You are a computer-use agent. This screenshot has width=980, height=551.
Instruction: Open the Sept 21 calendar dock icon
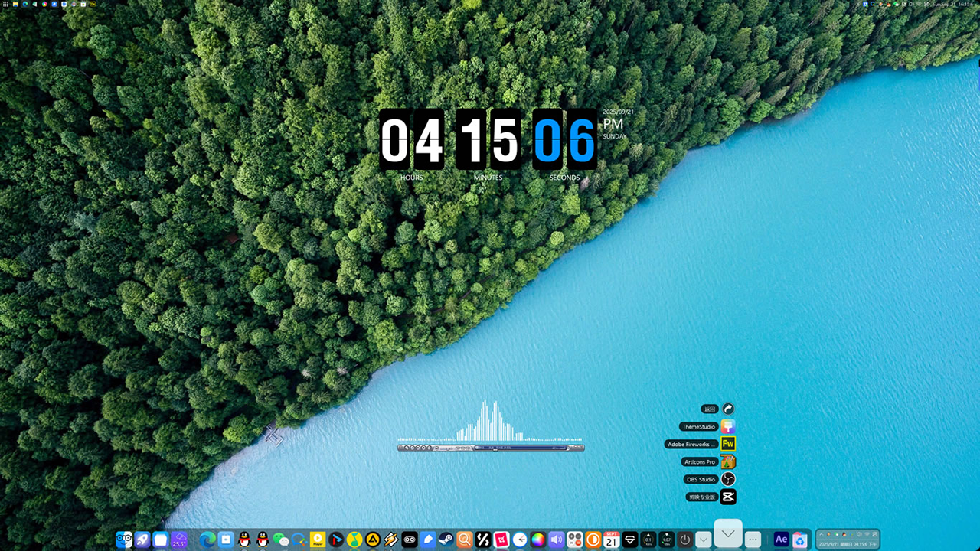611,540
